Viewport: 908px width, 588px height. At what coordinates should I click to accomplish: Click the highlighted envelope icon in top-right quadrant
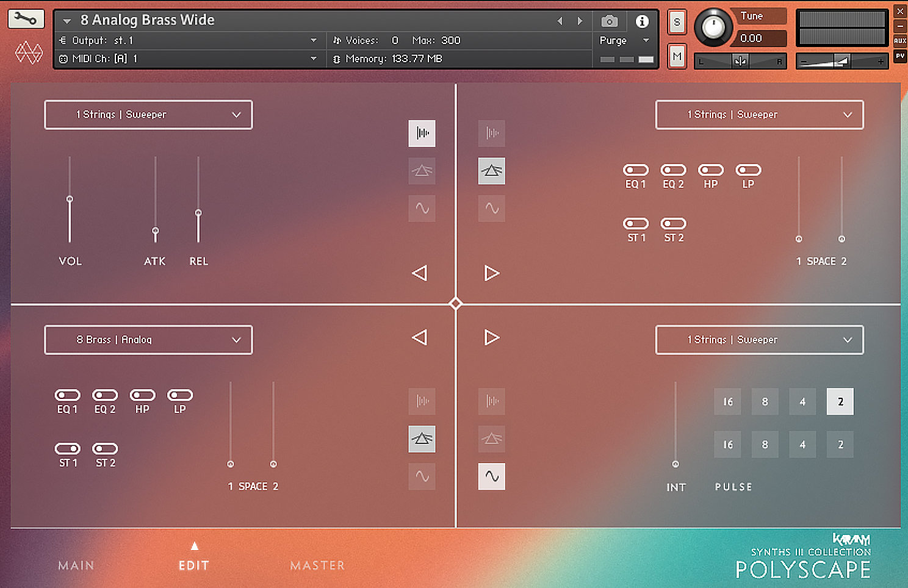point(491,171)
